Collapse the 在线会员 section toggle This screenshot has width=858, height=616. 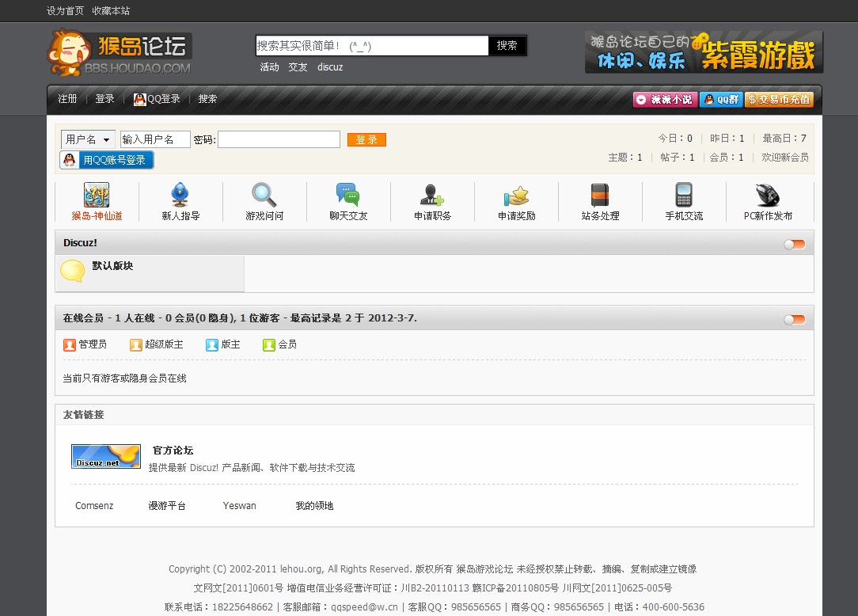(x=795, y=319)
